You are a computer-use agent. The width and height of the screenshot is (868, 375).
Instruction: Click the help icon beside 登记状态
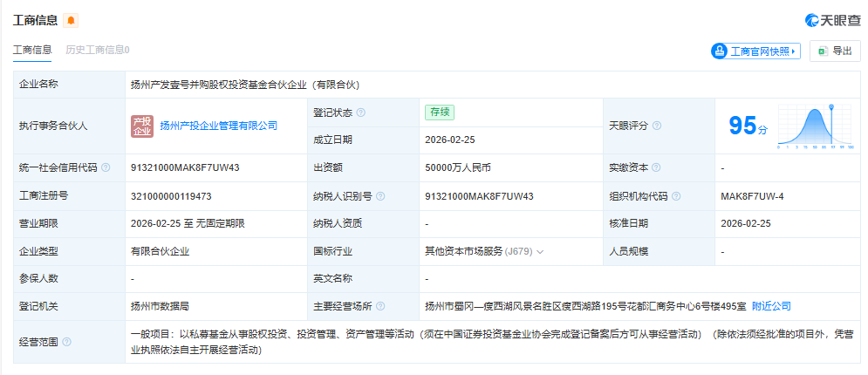click(361, 112)
